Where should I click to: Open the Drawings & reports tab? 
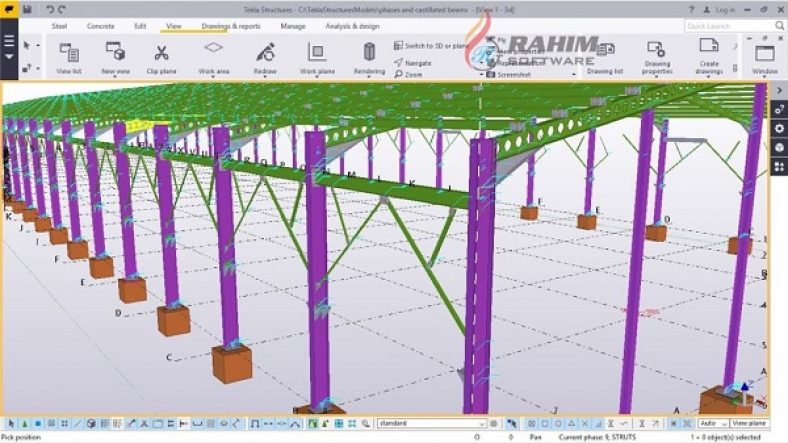pos(230,25)
